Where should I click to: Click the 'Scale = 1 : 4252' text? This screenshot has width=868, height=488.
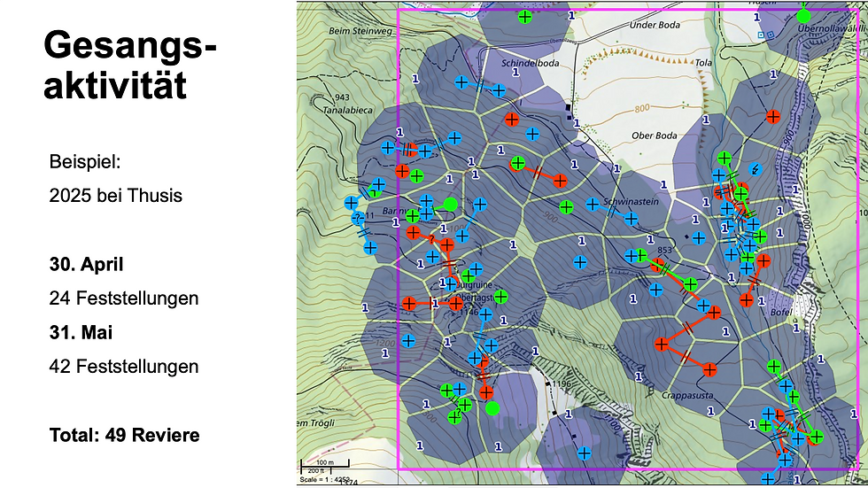click(325, 480)
